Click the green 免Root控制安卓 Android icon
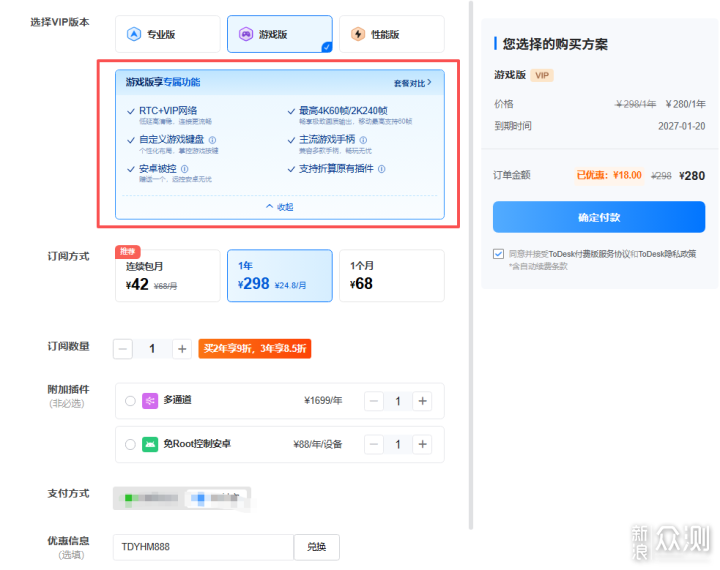Image resolution: width=720 pixels, height=570 pixels. (150, 445)
